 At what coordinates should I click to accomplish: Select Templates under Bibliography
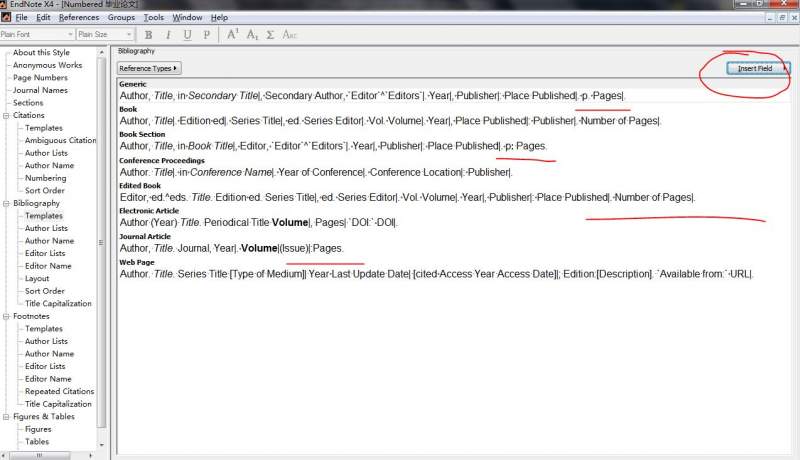click(44, 216)
